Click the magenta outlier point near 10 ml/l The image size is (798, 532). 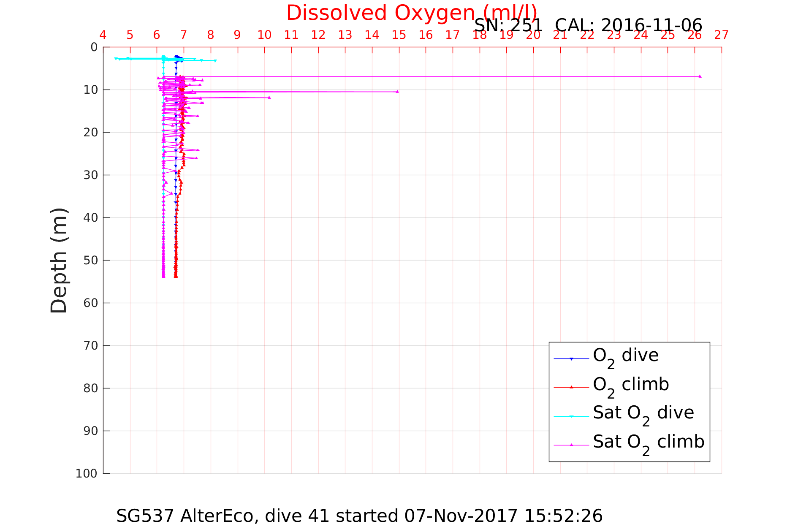pyautogui.click(x=269, y=98)
